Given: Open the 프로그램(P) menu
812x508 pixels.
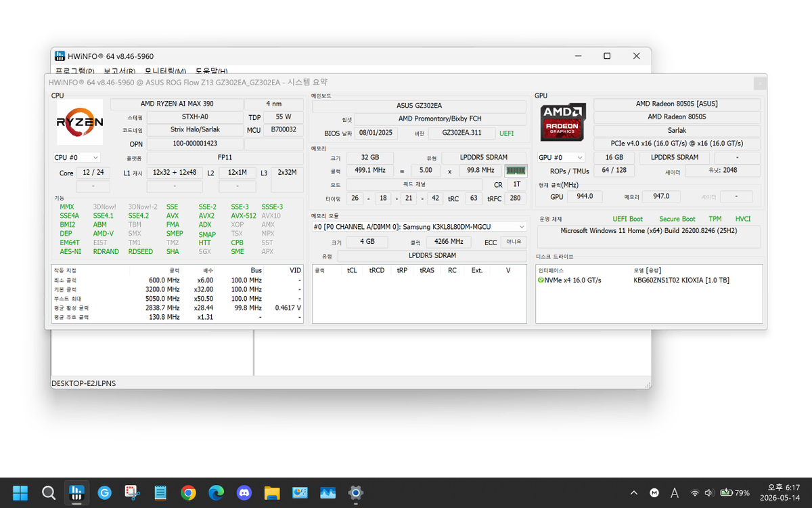Looking at the screenshot, I should (75, 70).
